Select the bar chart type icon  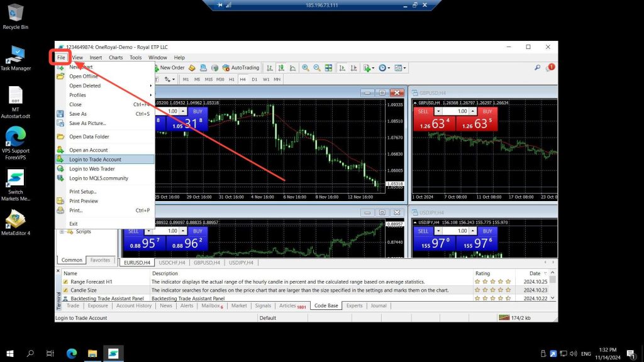coord(269,68)
